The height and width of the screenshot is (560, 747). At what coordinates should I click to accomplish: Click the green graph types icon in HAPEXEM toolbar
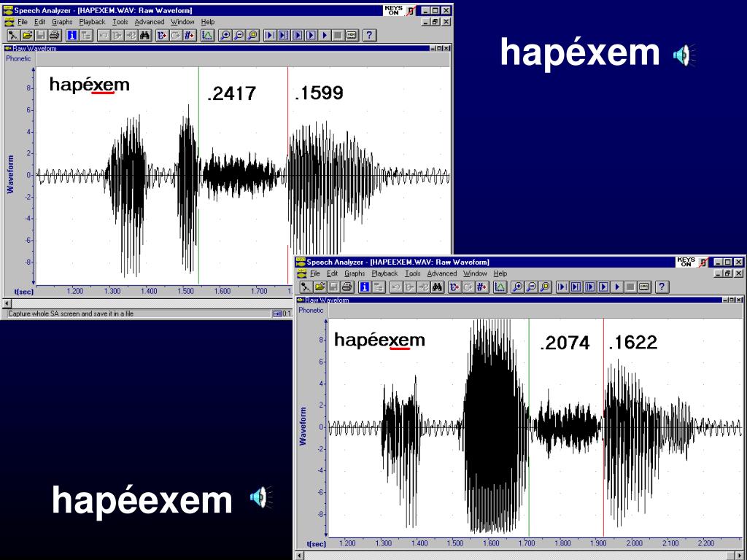[x=207, y=35]
